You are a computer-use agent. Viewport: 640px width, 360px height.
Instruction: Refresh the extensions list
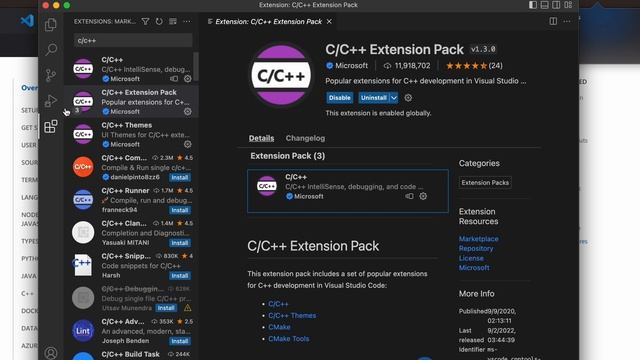(159, 22)
